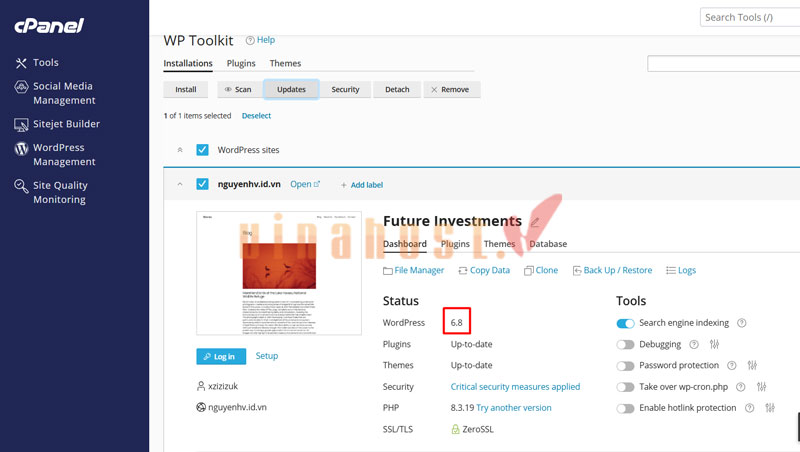Click Critical security measures applied link
800x452 pixels.
[515, 387]
